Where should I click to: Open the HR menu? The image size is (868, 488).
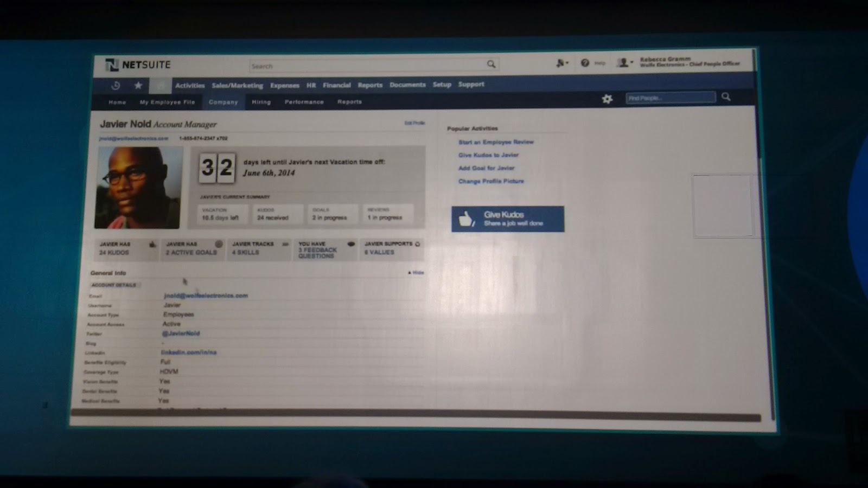click(x=311, y=85)
